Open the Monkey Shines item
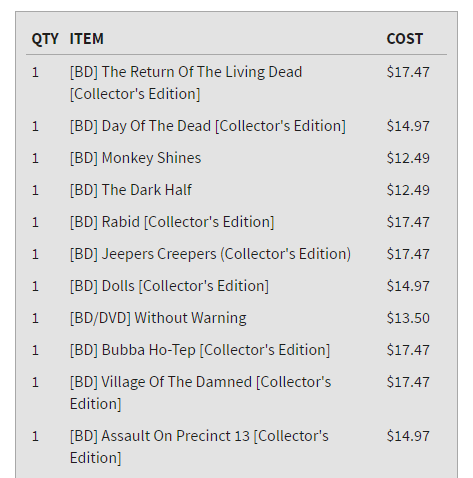This screenshot has width=473, height=478. click(x=135, y=158)
